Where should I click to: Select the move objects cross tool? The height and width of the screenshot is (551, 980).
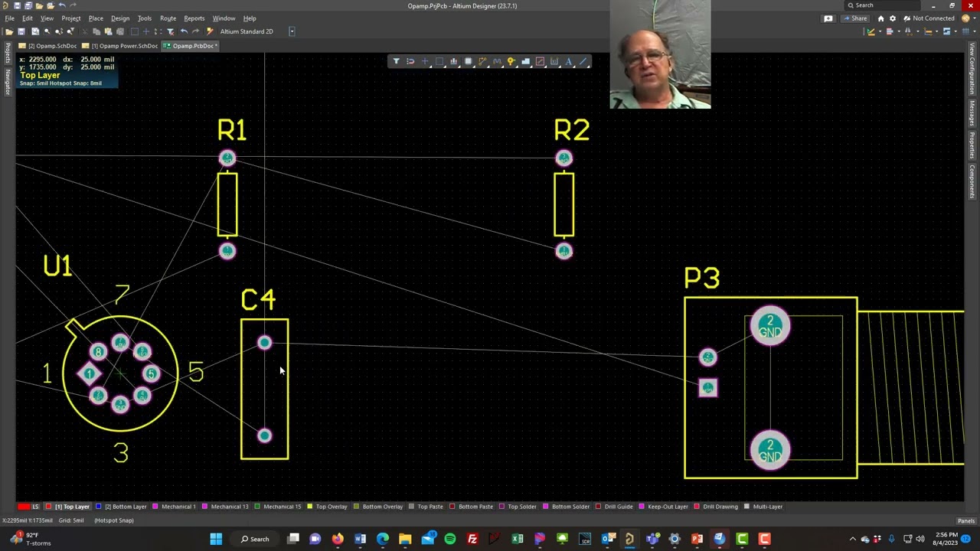[x=425, y=61]
